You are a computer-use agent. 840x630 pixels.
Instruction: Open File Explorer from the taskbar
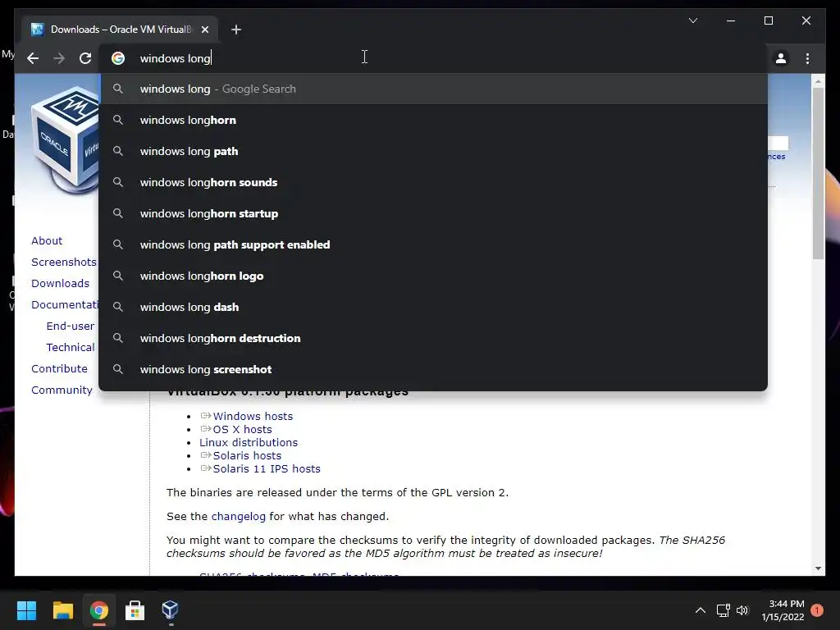click(x=62, y=610)
